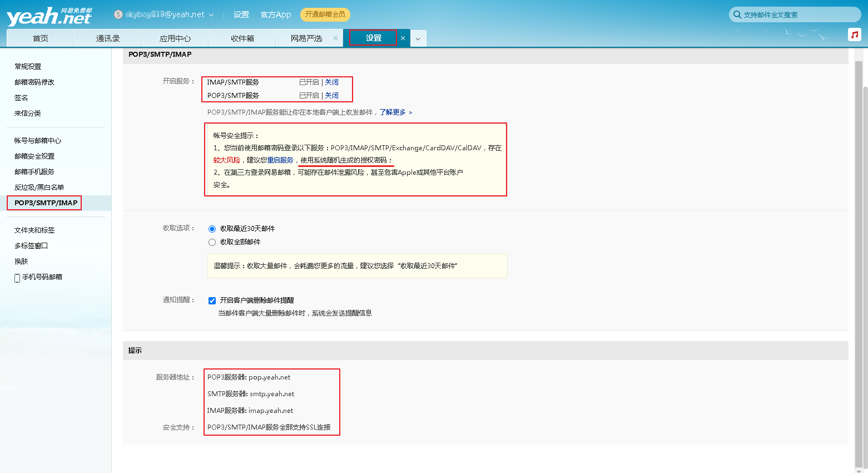Close the 网易严选 tab
868x473 pixels.
335,38
